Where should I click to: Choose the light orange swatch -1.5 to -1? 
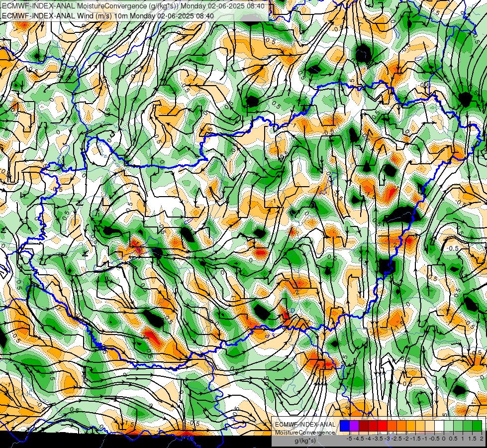click(x=420, y=426)
